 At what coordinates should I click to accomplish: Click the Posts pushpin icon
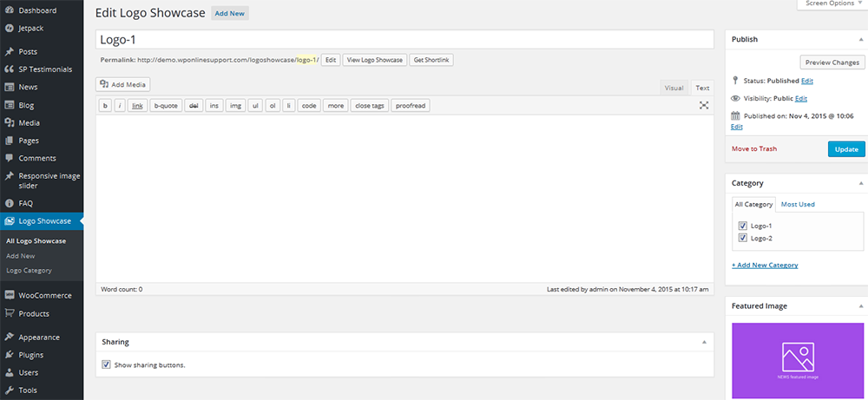[9, 51]
